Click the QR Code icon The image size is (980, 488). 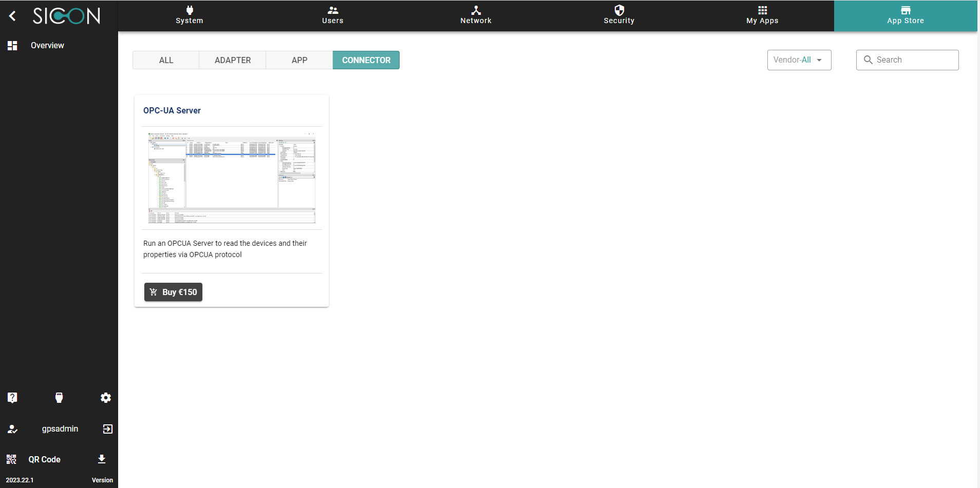tap(11, 459)
